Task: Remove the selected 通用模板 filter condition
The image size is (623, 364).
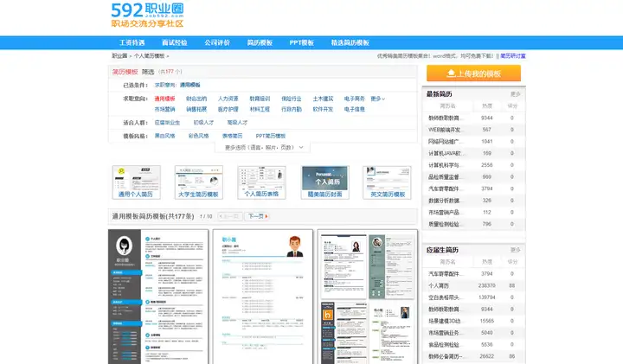Action: [x=189, y=85]
